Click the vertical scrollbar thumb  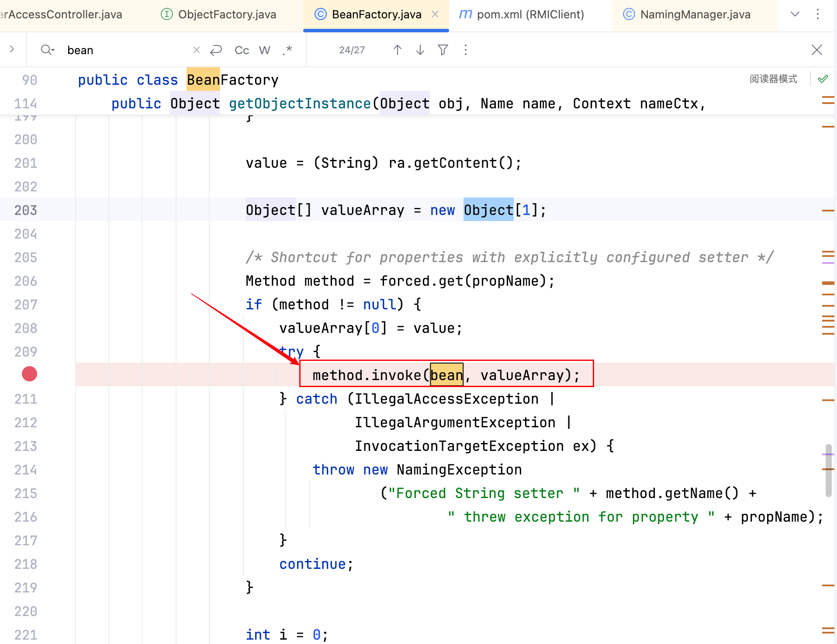coord(828,471)
